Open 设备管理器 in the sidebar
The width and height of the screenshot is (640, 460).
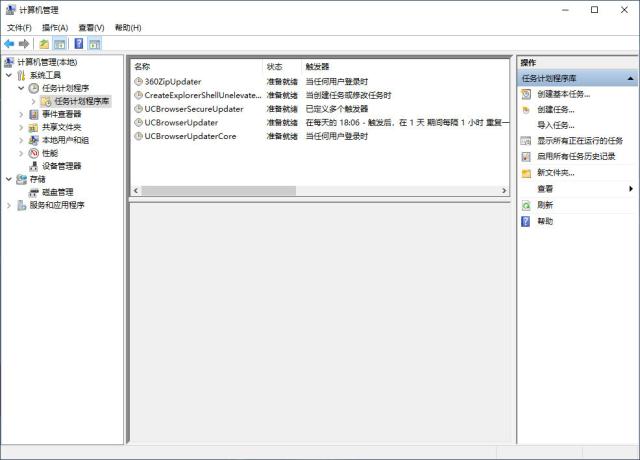pos(61,166)
